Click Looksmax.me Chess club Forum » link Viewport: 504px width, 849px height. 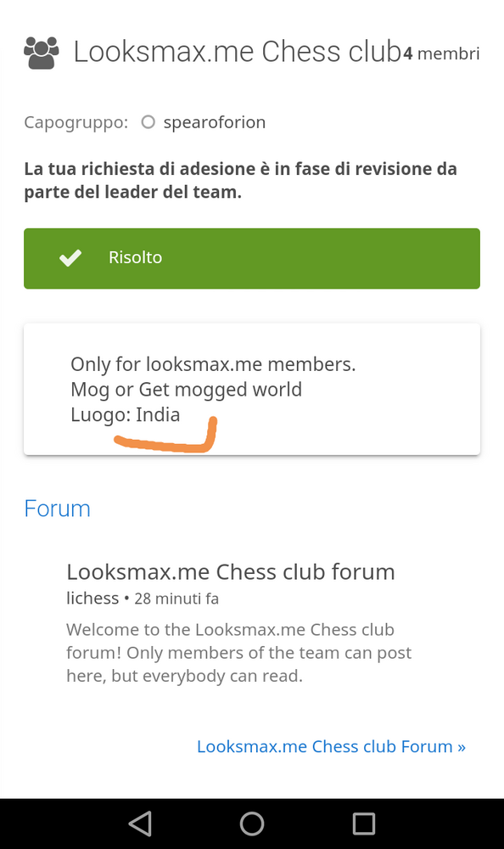[x=331, y=746]
